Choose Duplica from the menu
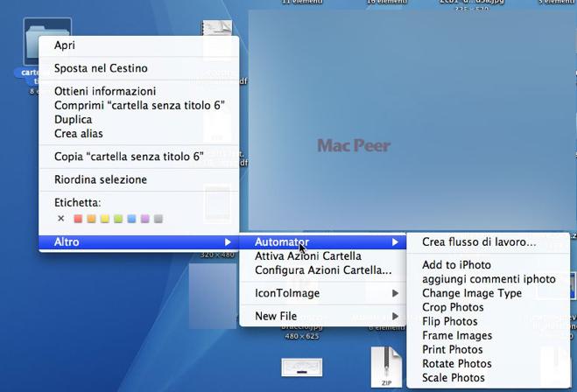The width and height of the screenshot is (577, 392). tap(138, 120)
